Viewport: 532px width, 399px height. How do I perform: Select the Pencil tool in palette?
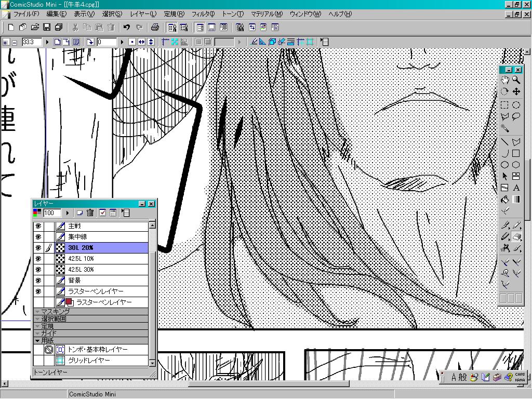(x=516, y=224)
